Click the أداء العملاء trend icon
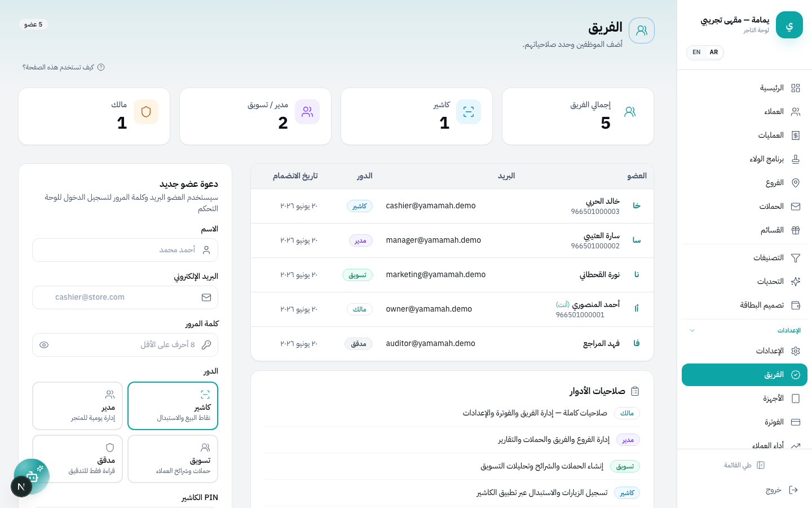Image resolution: width=812 pixels, height=508 pixels. coord(796,445)
